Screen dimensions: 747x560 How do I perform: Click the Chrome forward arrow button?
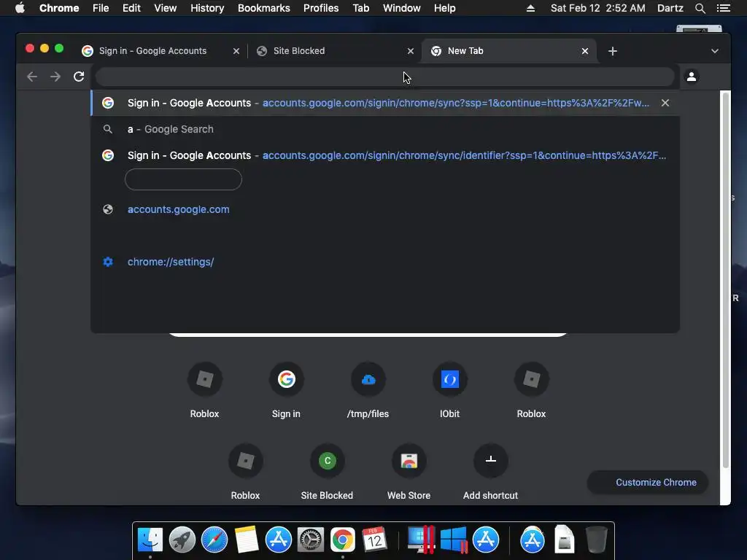click(x=55, y=77)
